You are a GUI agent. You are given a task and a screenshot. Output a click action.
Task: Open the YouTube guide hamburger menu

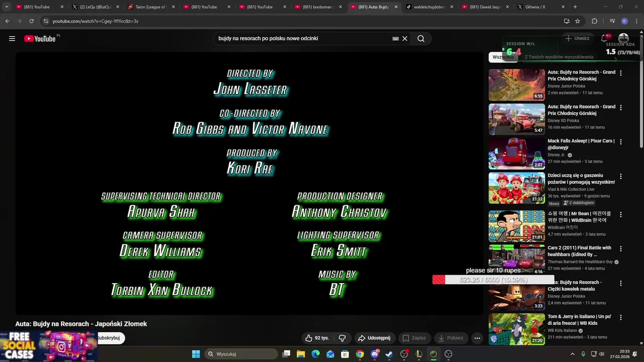click(x=12, y=39)
